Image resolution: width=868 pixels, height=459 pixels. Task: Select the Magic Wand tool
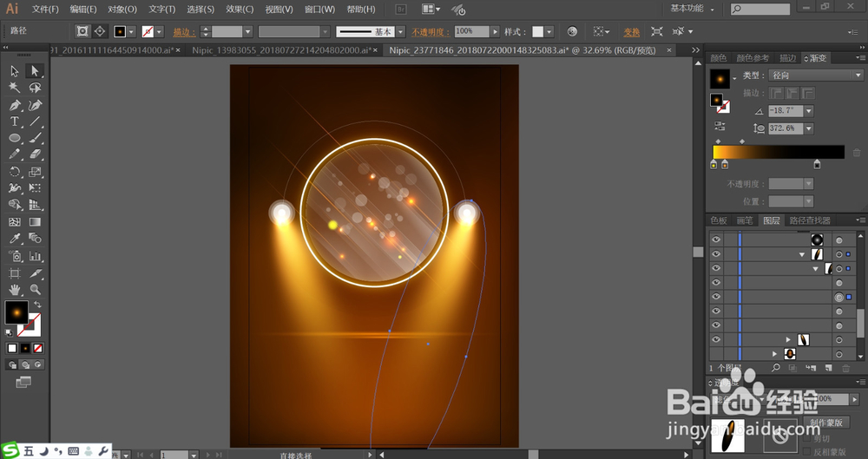15,88
